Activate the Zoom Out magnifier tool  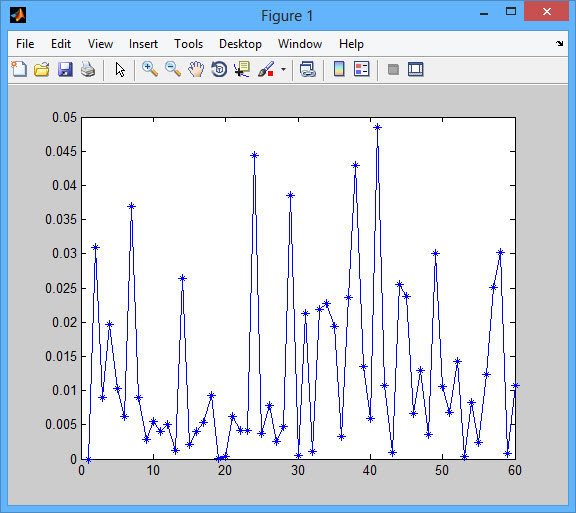coord(173,69)
